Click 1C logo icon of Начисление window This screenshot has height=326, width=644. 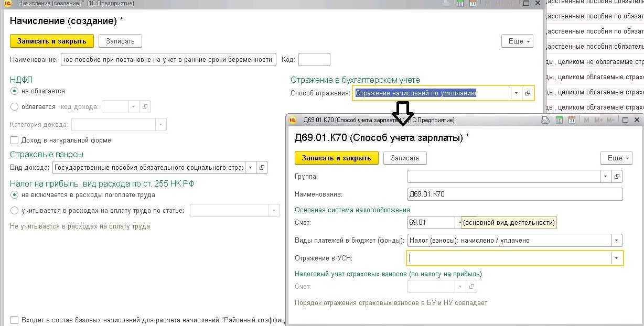(7, 3)
